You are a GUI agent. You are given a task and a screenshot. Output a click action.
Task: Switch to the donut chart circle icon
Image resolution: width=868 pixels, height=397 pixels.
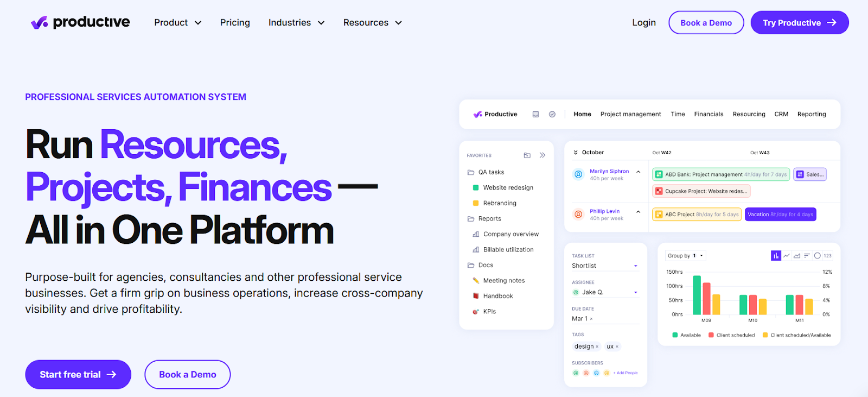[x=817, y=256]
